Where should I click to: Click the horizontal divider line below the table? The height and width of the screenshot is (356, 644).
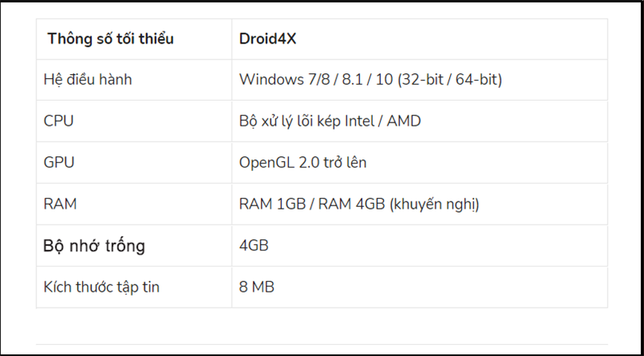pos(322,344)
